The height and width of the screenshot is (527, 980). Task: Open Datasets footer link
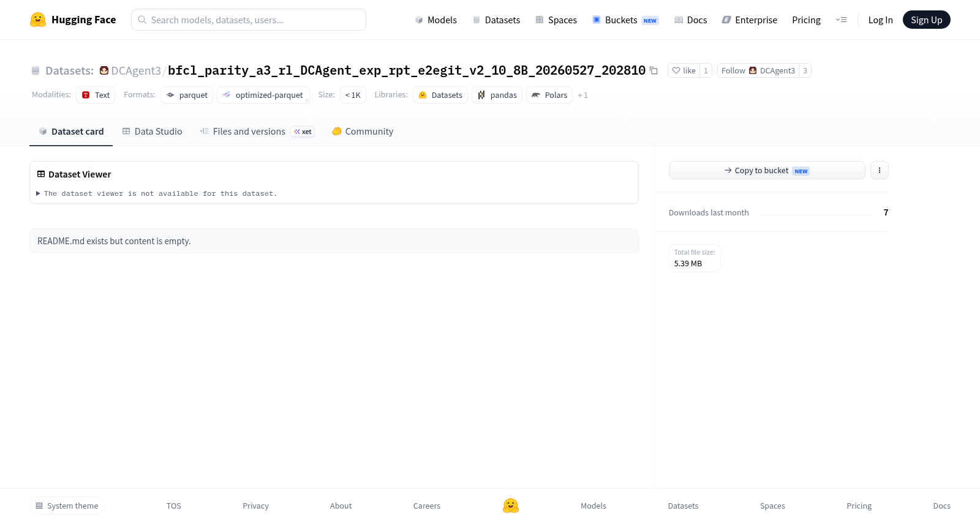click(x=683, y=506)
